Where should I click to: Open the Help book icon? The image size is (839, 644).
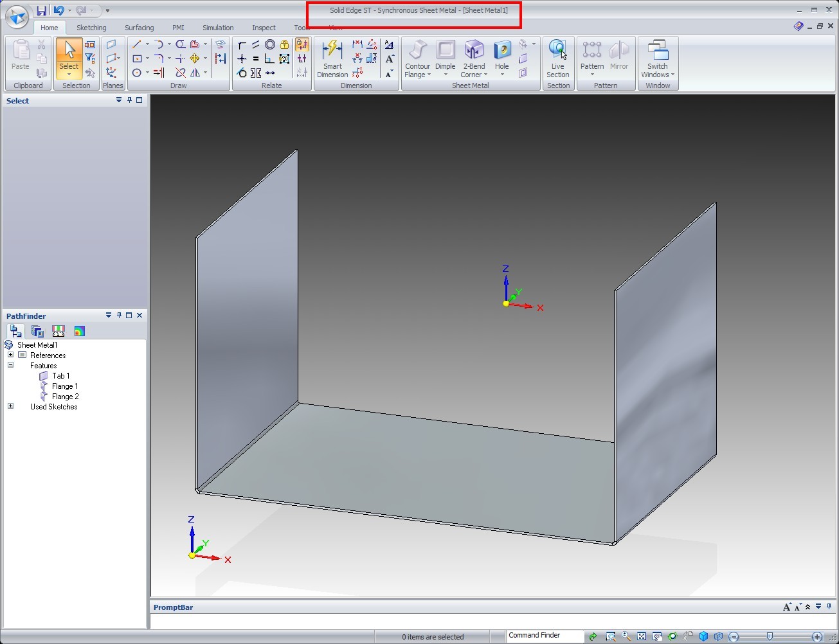coord(798,26)
